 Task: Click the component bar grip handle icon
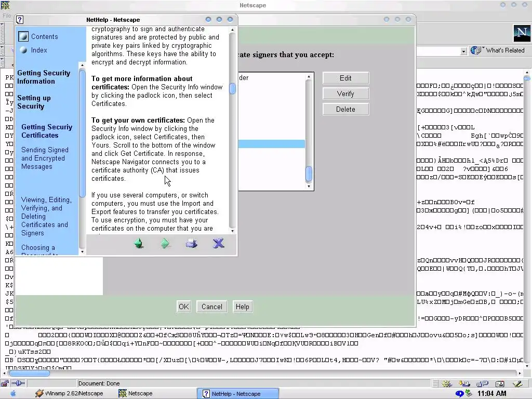coord(435,384)
